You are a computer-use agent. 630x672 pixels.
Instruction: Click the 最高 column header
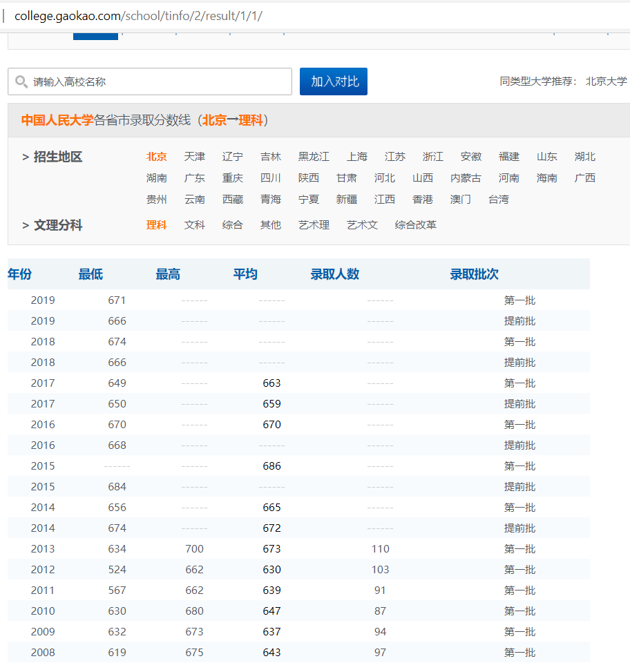[168, 274]
